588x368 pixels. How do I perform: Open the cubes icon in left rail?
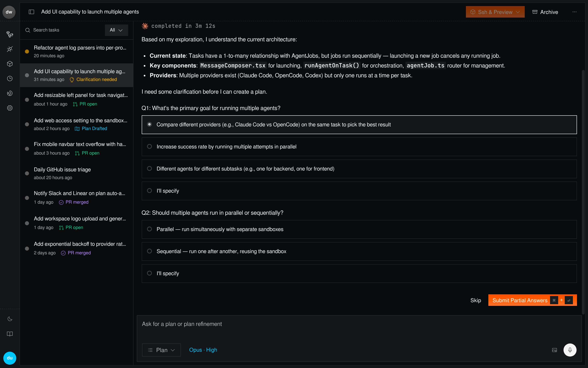[10, 34]
